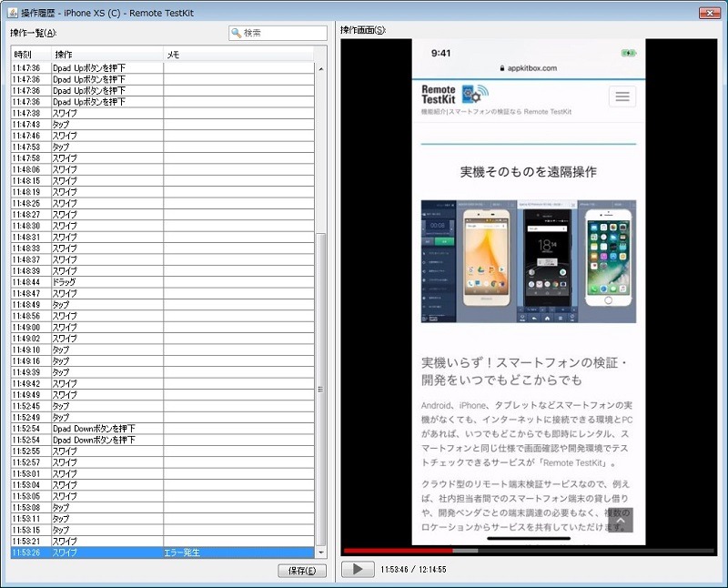This screenshot has width=728, height=588.
Task: Select the 11:48:44 ドラッグ row
Action: 163,282
